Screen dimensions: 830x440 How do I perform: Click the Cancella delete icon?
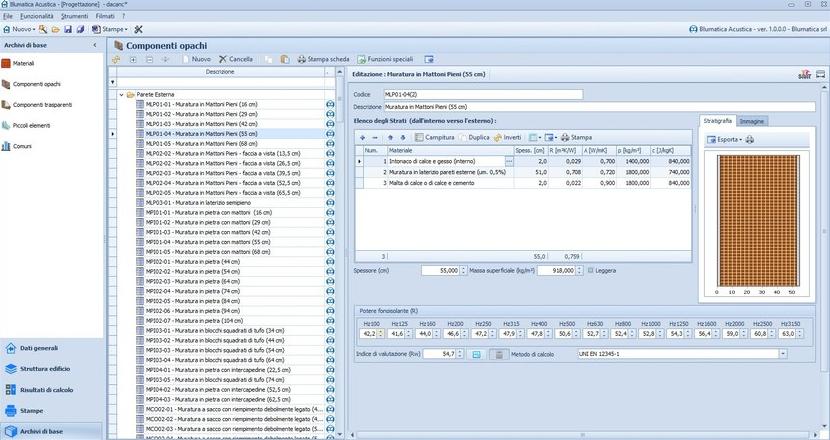222,59
